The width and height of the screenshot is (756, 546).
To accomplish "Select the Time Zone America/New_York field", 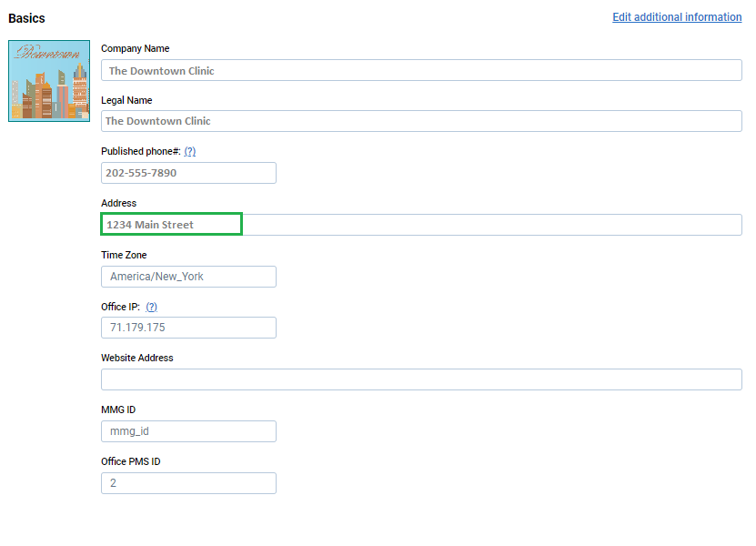I will [188, 277].
